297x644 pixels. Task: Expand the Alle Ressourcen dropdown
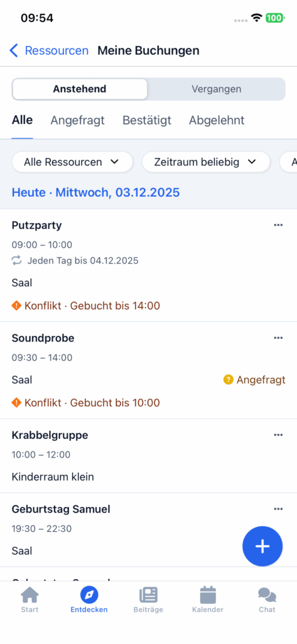[x=72, y=162]
